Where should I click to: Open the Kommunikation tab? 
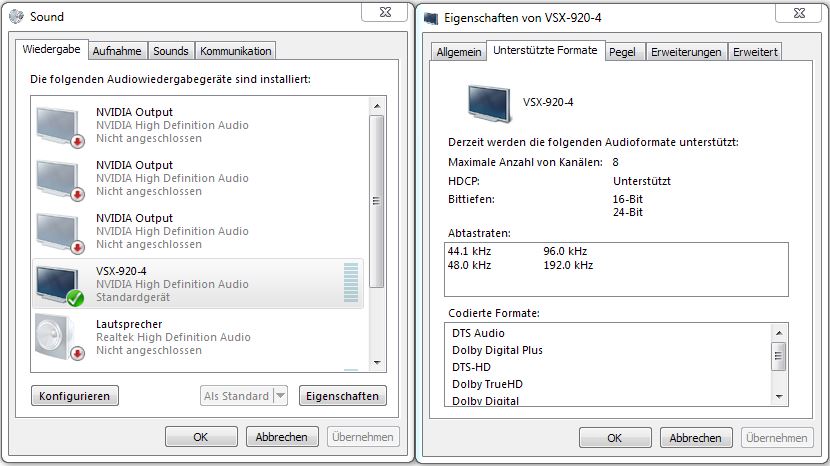[236, 51]
